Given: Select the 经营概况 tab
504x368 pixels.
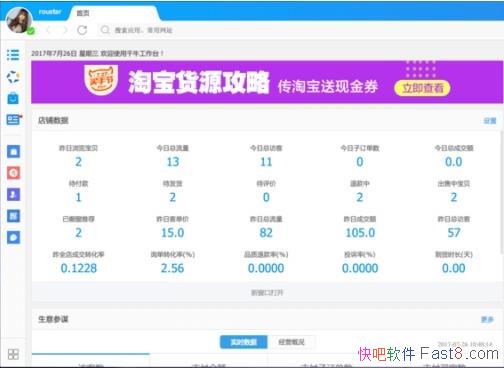Looking at the screenshot, I should tap(291, 342).
